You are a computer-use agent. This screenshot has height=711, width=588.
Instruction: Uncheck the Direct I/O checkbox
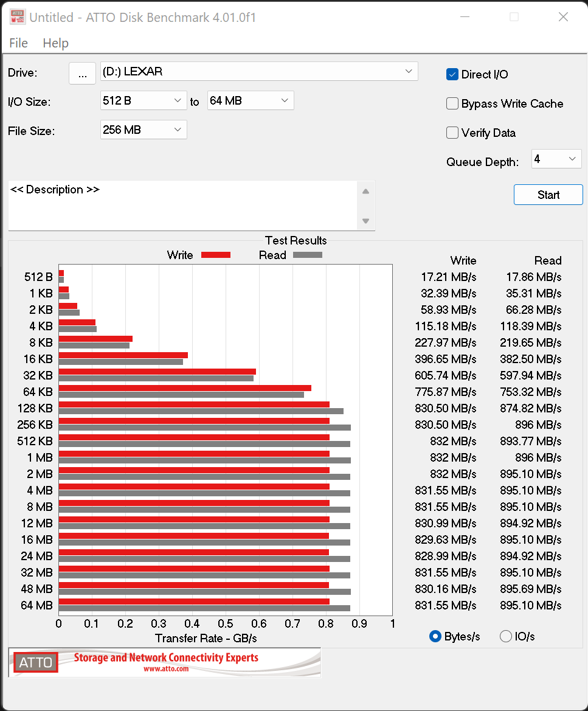452,74
